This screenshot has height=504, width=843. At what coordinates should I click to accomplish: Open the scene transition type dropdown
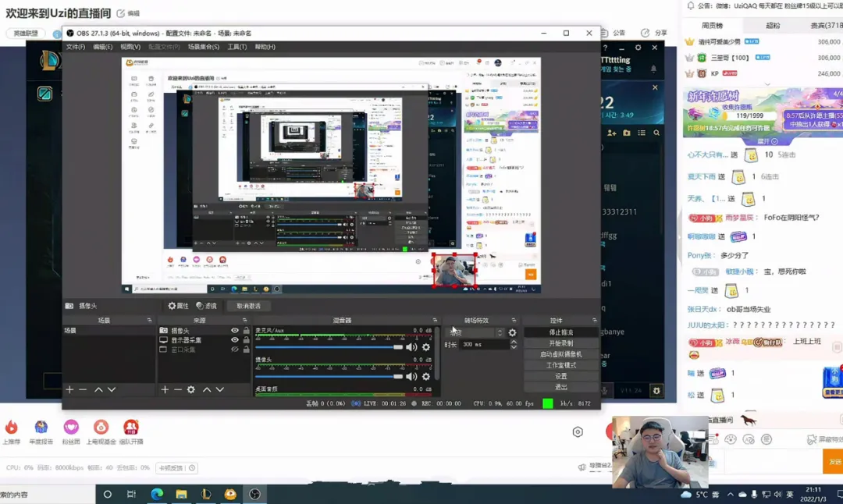tap(475, 332)
